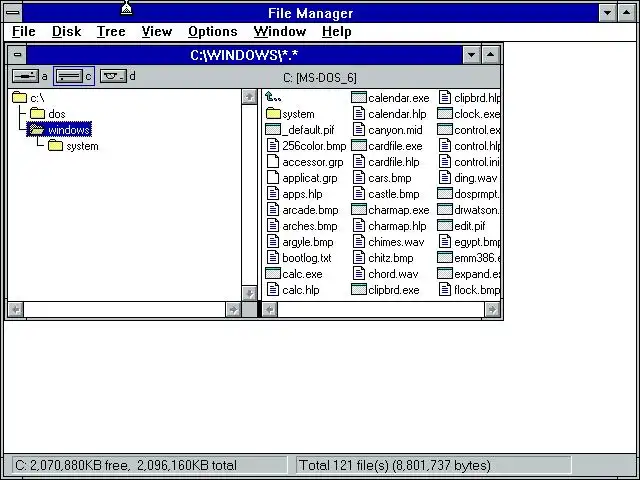
Task: Click file list scroll right arrow
Action: [492, 310]
